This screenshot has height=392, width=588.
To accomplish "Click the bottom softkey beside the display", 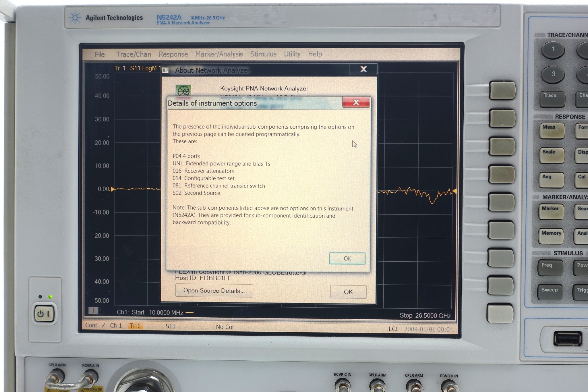I will point(500,313).
